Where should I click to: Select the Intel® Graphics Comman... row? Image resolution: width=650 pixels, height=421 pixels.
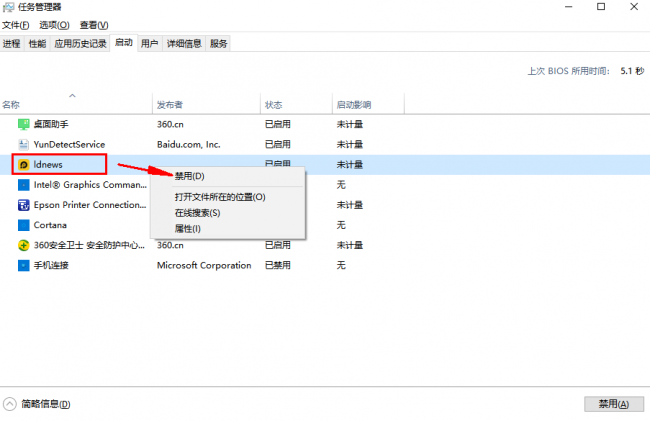coord(90,185)
